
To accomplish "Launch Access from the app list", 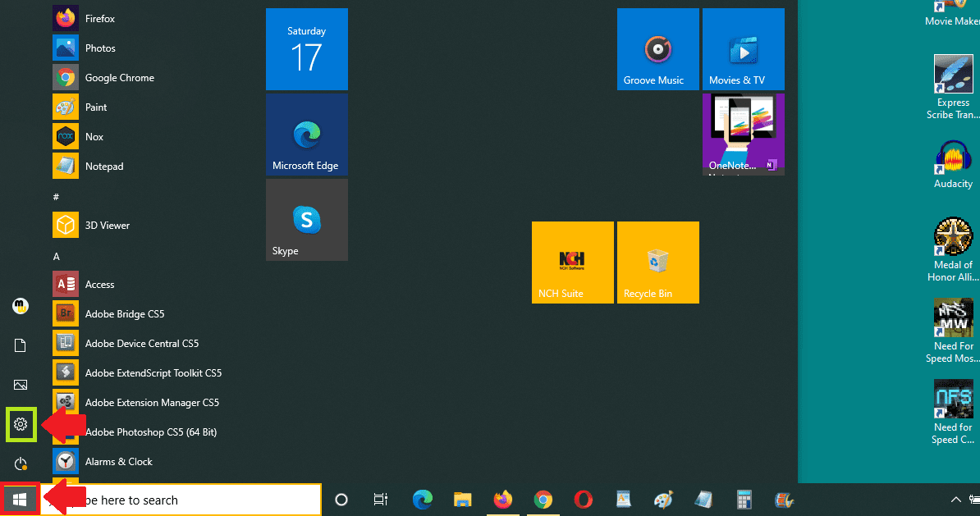I will [84, 284].
